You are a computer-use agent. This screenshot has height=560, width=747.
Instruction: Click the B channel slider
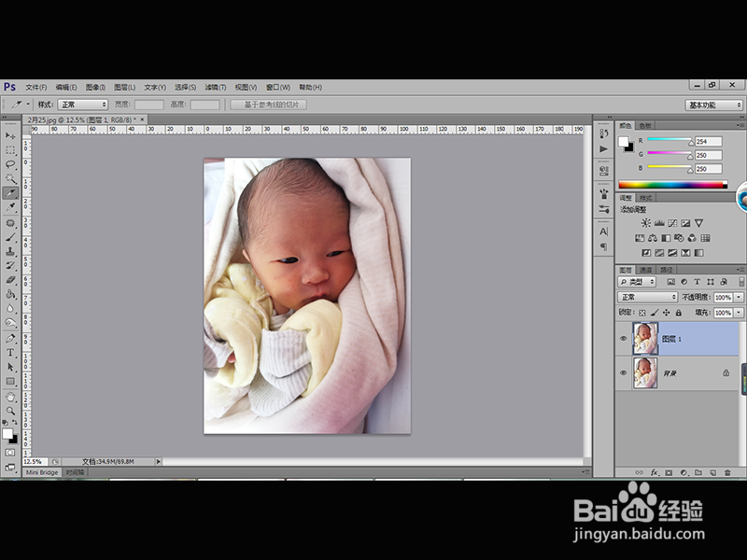click(x=669, y=167)
